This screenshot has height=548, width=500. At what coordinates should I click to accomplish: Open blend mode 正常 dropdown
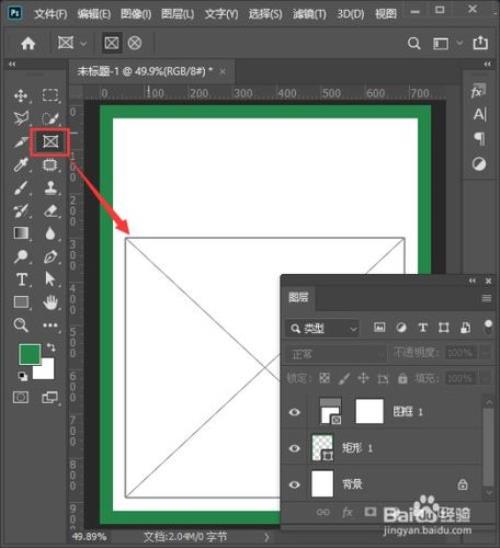[x=337, y=354]
